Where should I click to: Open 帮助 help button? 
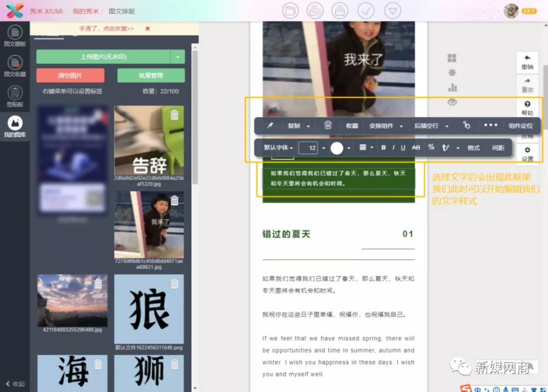pos(527,108)
